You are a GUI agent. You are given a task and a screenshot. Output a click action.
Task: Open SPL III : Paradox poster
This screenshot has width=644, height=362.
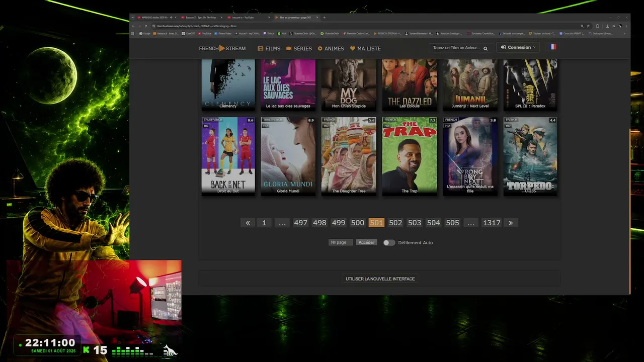(530, 84)
